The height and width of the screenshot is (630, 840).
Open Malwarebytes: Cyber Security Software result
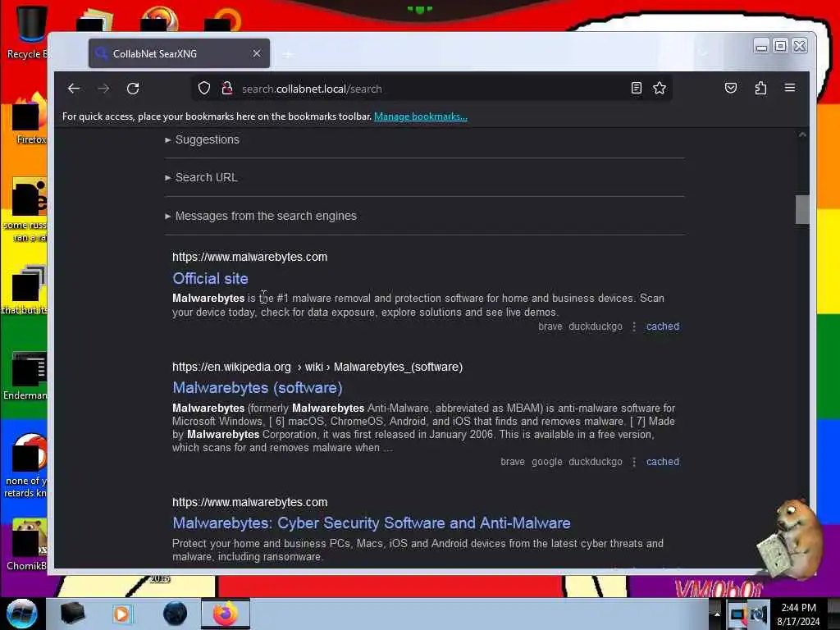(x=372, y=523)
